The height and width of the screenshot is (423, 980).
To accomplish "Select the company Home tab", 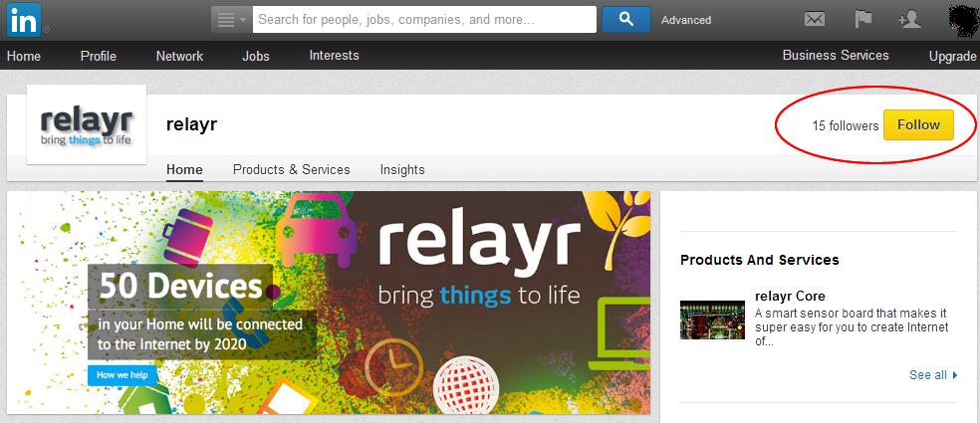I will (x=184, y=170).
